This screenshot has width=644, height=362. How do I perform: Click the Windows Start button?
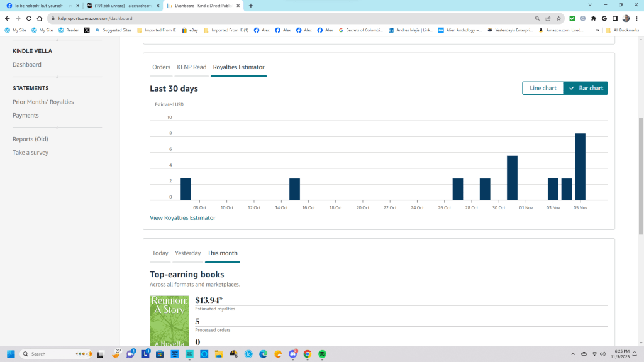click(11, 354)
